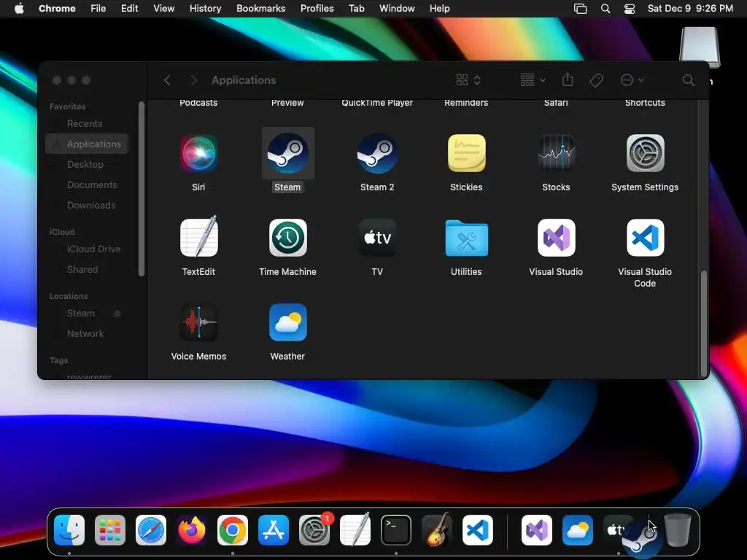Viewport: 747px width, 560px height.
Task: Select Documents in the Finder sidebar
Action: click(x=87, y=184)
